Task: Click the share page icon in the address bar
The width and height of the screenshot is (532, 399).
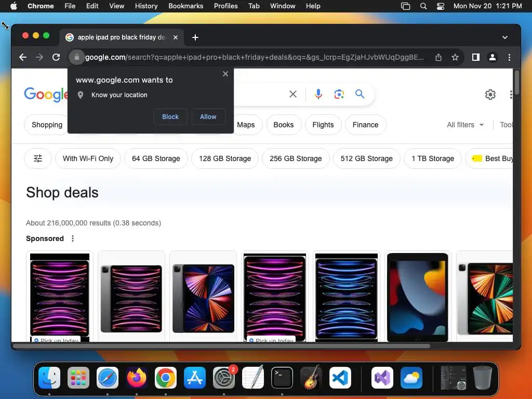Action: coord(438,57)
